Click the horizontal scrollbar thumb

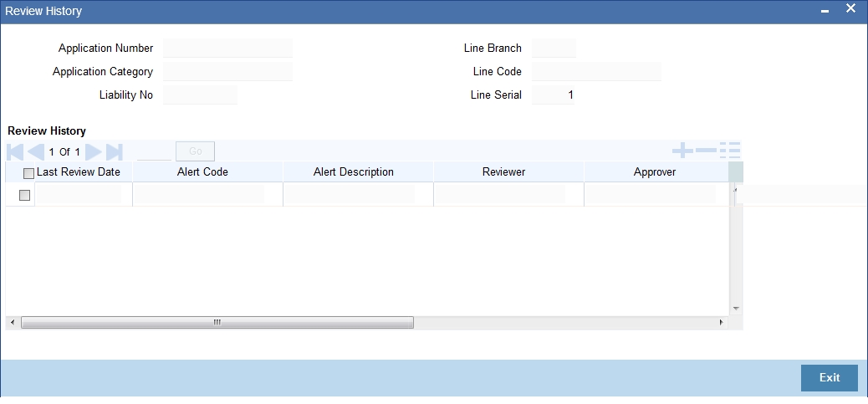(217, 322)
